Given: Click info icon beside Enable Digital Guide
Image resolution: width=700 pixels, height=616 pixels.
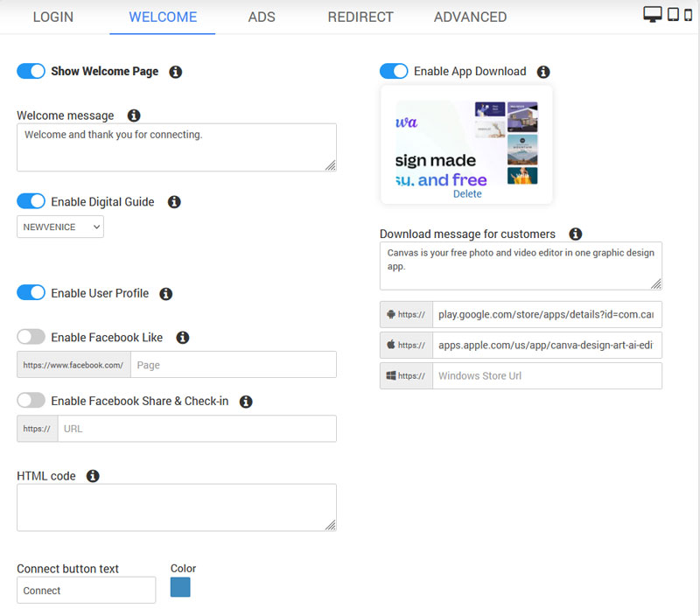Looking at the screenshot, I should click(174, 202).
